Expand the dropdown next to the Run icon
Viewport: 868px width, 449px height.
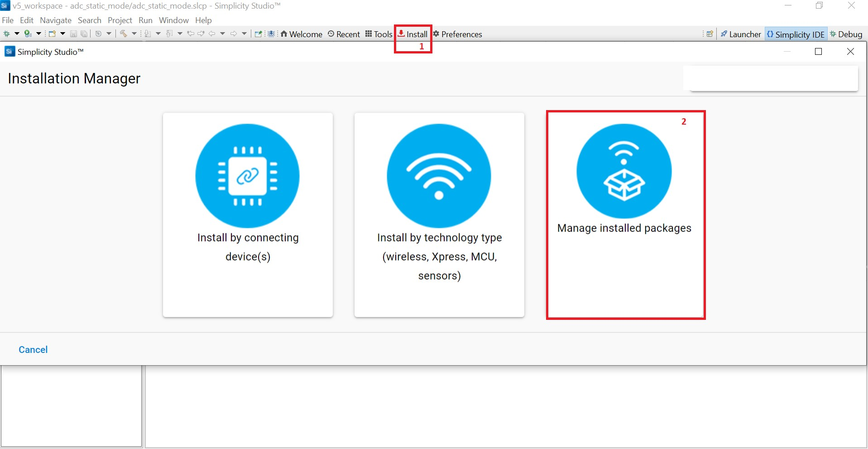pyautogui.click(x=38, y=33)
